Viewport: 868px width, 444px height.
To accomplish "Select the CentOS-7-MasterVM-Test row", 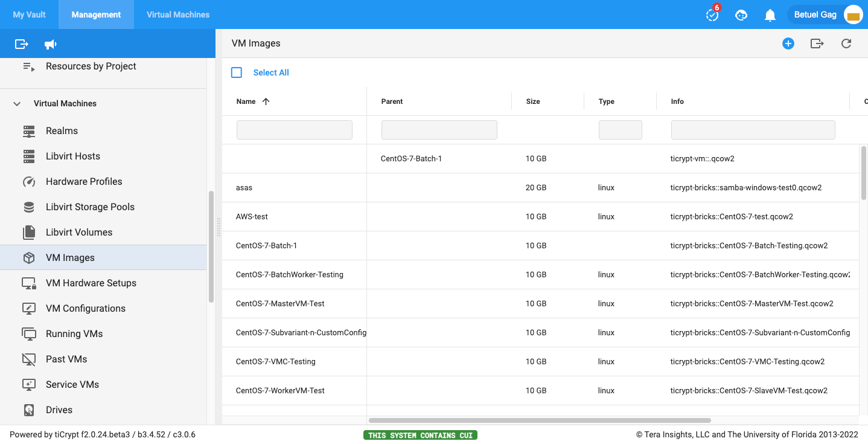I will tap(280, 303).
